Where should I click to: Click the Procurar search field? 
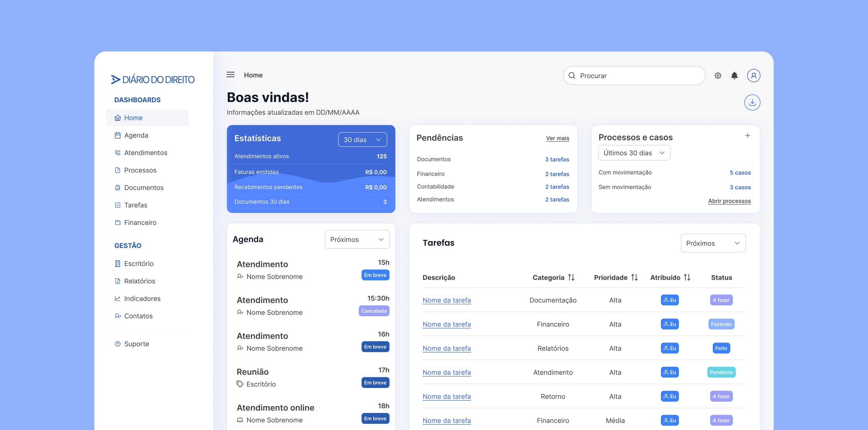[634, 76]
